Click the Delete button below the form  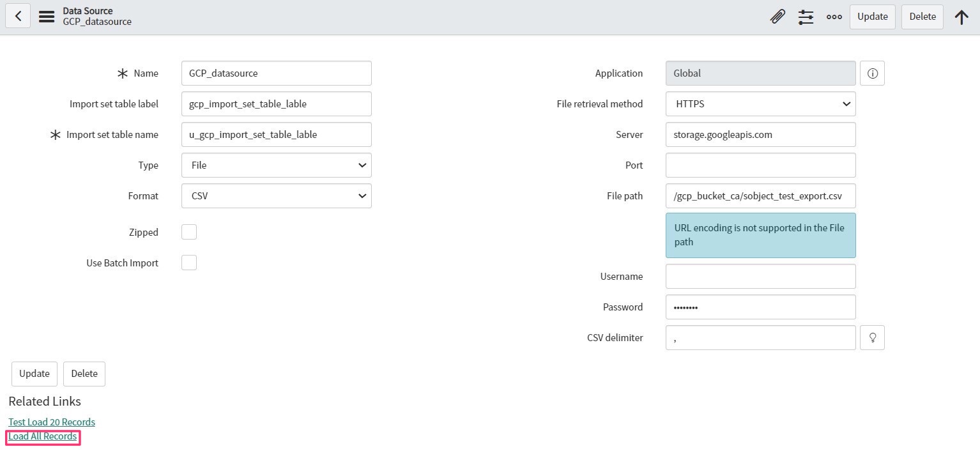(84, 374)
